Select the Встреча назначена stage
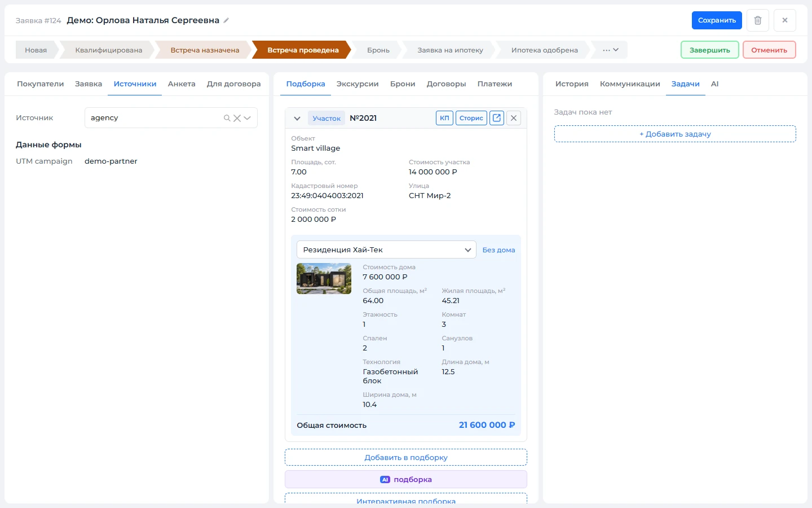812x508 pixels. 205,50
